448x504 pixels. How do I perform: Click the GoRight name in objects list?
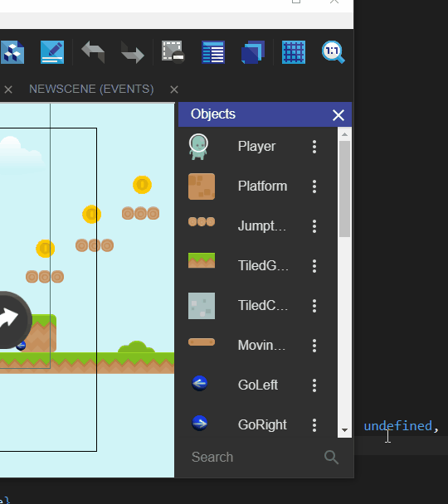click(x=262, y=425)
